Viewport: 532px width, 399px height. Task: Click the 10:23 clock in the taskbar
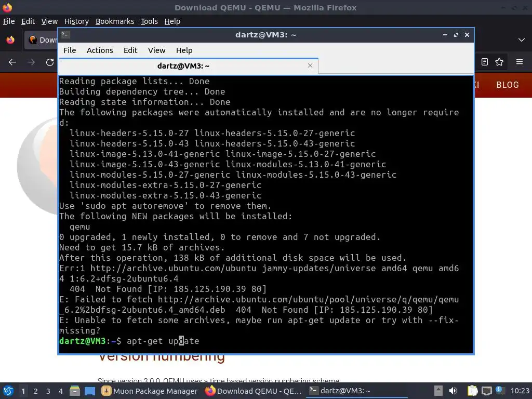click(520, 391)
